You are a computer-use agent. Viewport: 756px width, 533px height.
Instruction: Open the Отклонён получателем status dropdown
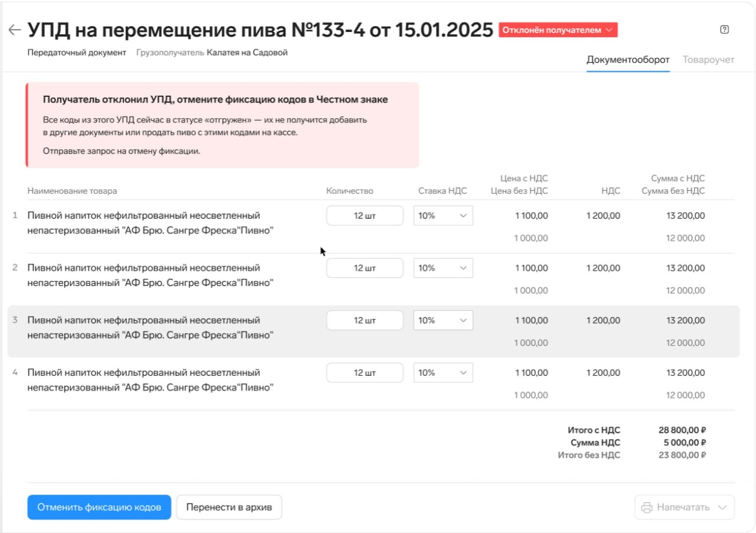click(x=558, y=30)
